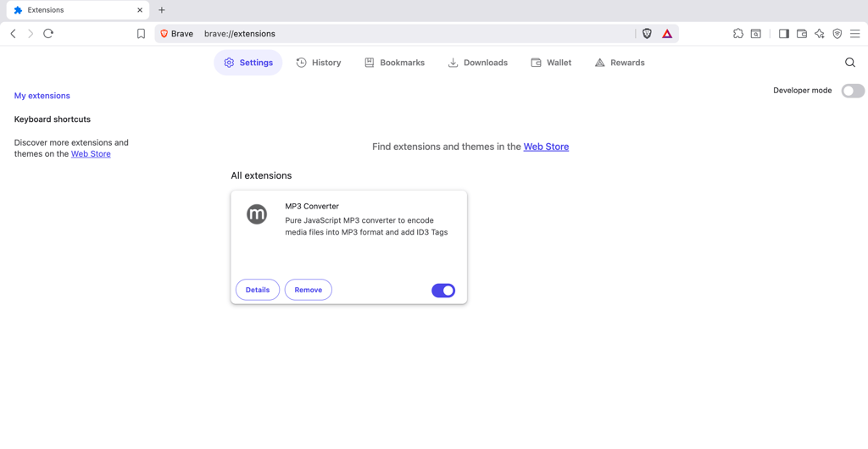Toggle the sidebar panel icon
The height and width of the screenshot is (449, 868).
coord(784,34)
